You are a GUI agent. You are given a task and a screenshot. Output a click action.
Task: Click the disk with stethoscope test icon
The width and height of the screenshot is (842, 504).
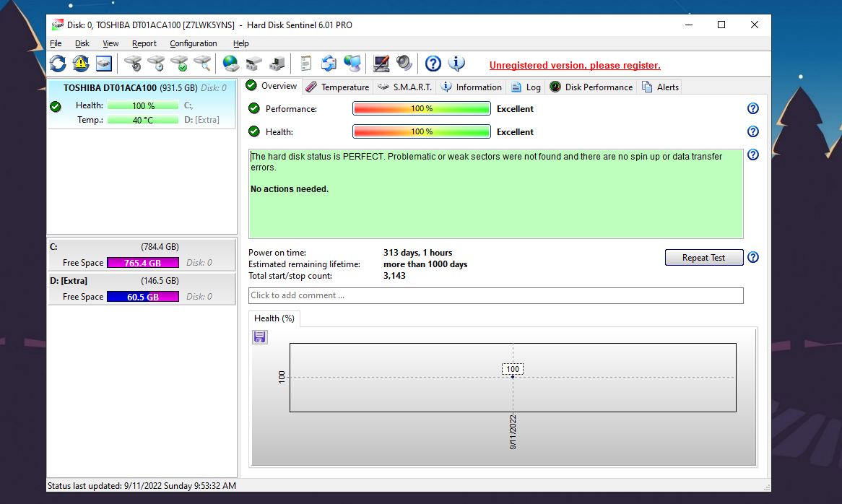click(133, 64)
